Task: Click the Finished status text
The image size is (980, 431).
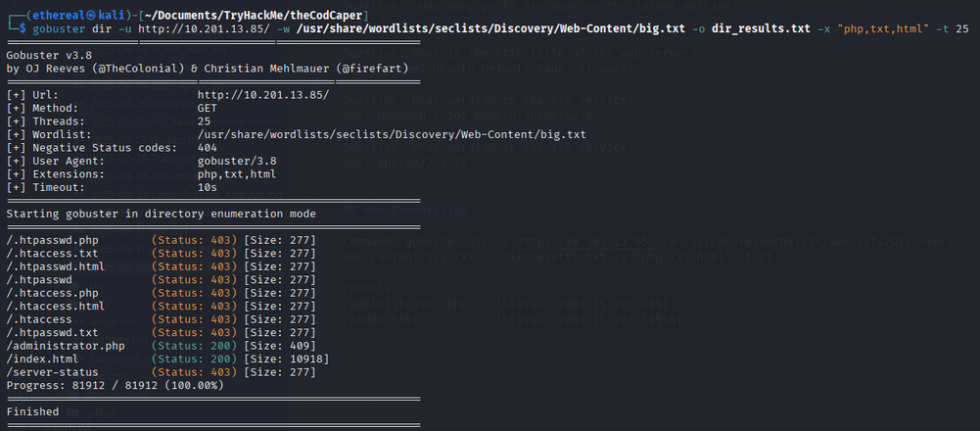Action: pyautogui.click(x=35, y=412)
